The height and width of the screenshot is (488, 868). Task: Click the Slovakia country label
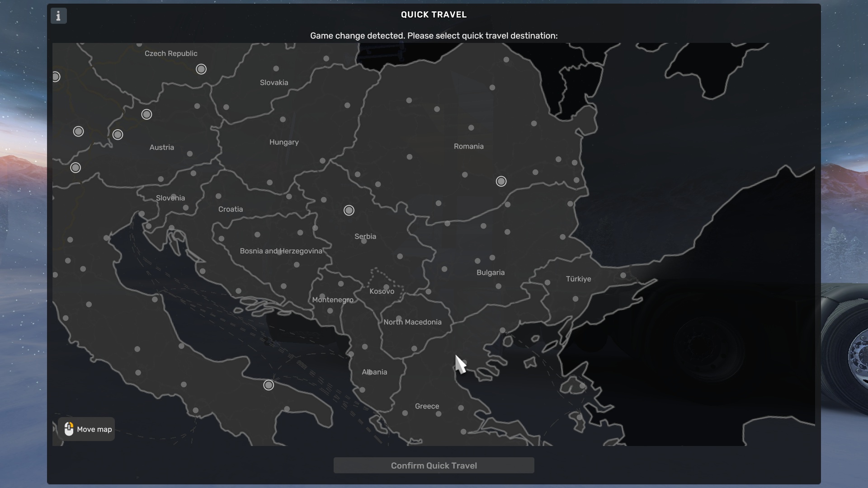point(274,83)
